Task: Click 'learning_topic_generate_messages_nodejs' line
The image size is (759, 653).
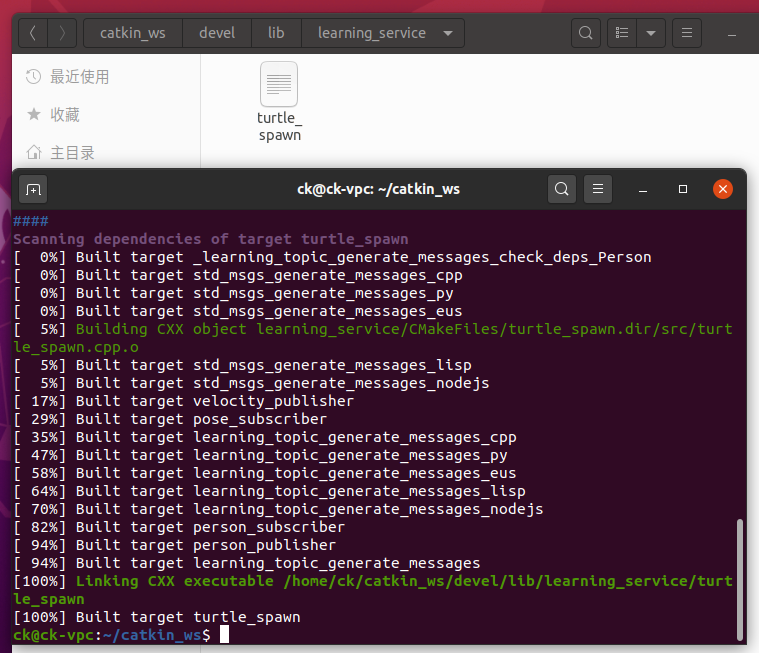Action: 278,509
